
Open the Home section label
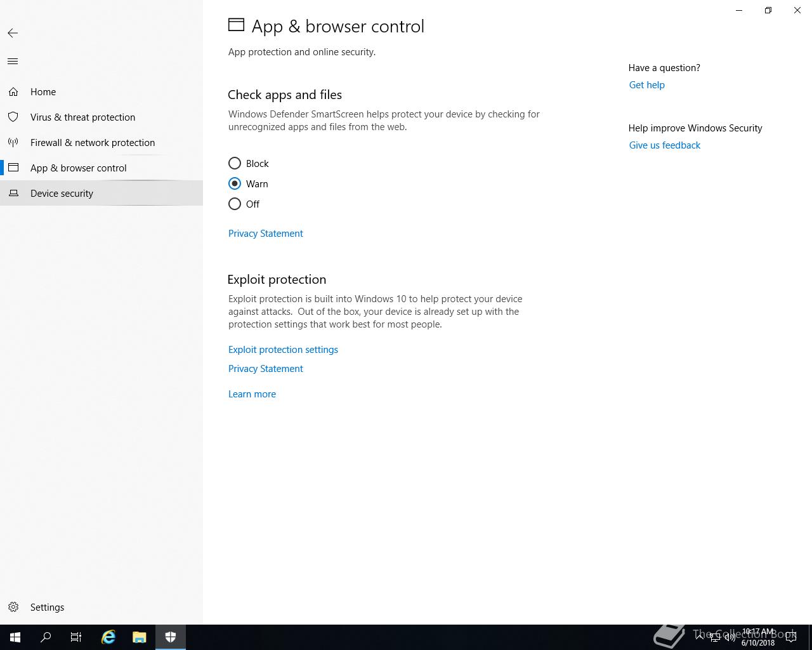[x=43, y=92]
